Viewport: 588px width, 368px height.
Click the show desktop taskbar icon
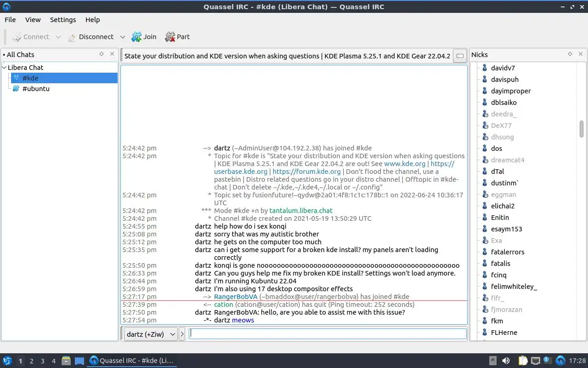click(79, 361)
